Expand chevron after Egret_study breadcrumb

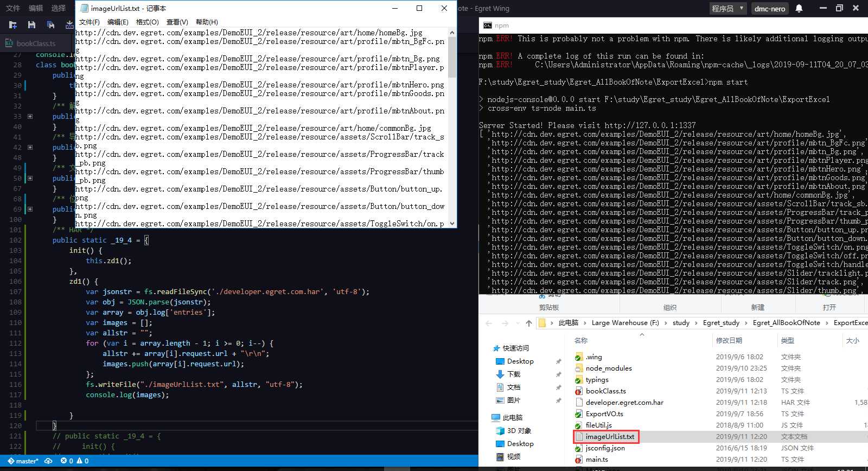tap(746, 323)
